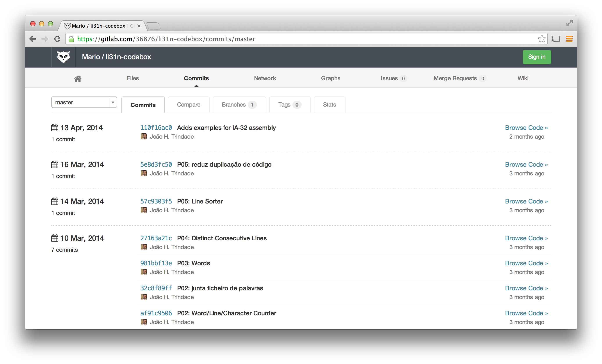Click calendar icon for 13 Apr, 2014

55,128
